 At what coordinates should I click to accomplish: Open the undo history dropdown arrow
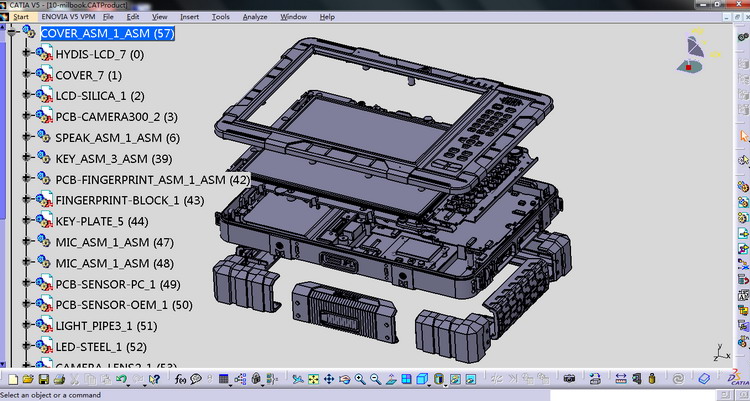(128, 386)
